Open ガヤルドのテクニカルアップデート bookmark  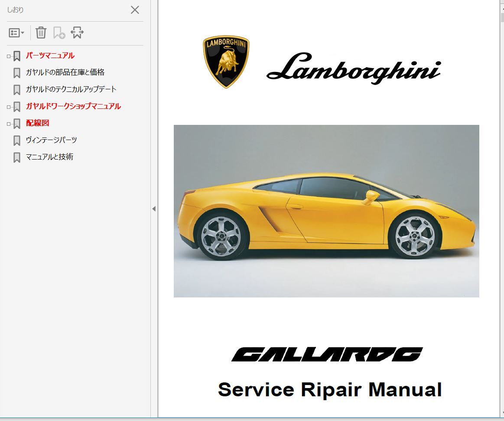[71, 89]
